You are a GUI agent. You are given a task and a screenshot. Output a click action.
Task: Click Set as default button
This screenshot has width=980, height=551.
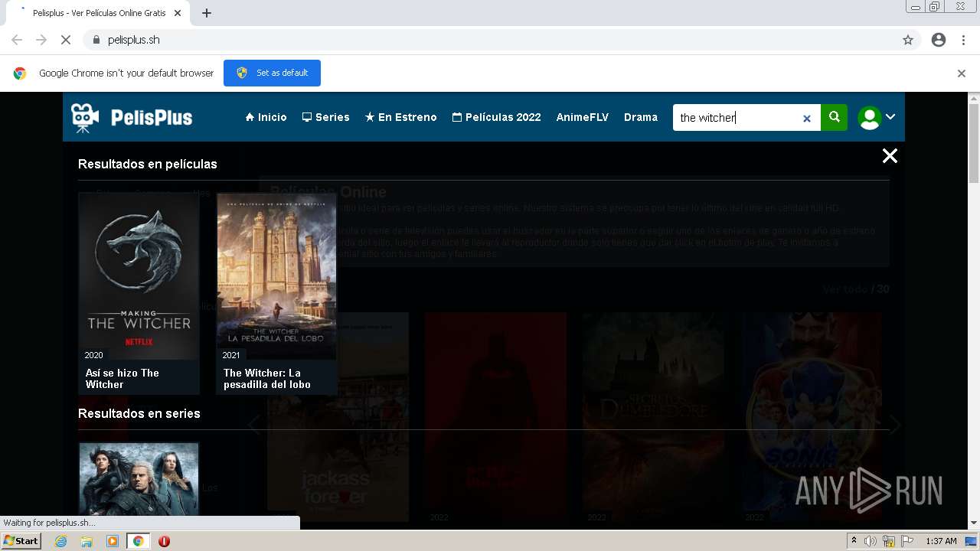(272, 73)
